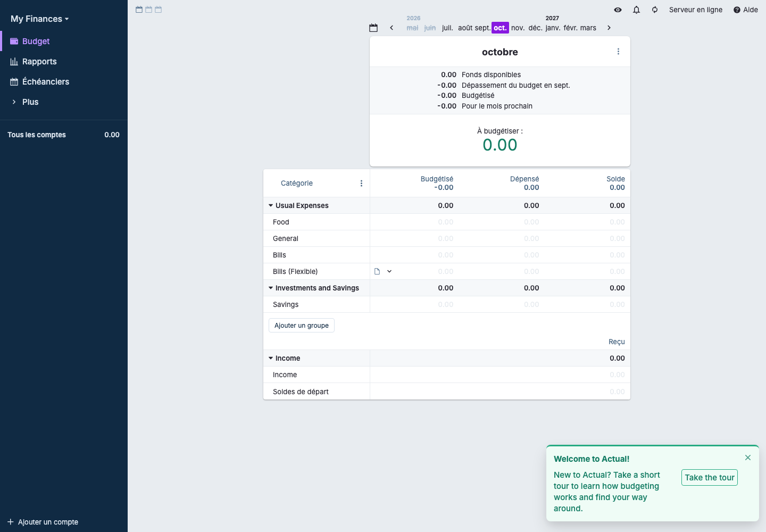Image resolution: width=766 pixels, height=532 pixels.
Task: Click the À budgétiser 0.00 amount
Action: (500, 145)
